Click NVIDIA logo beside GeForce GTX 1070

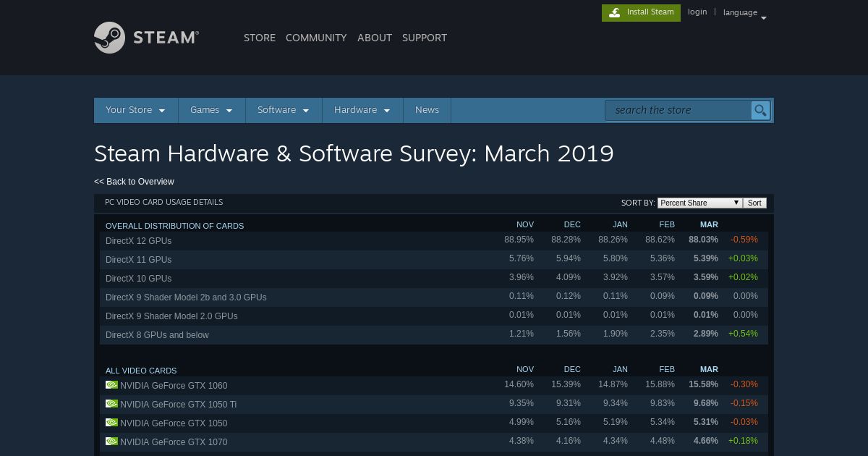(111, 442)
